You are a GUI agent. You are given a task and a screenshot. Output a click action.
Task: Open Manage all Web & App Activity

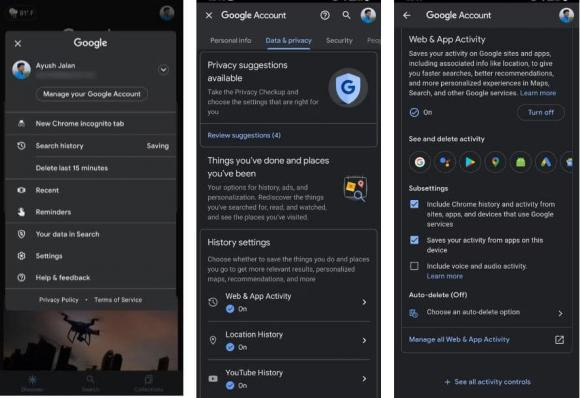coord(459,340)
